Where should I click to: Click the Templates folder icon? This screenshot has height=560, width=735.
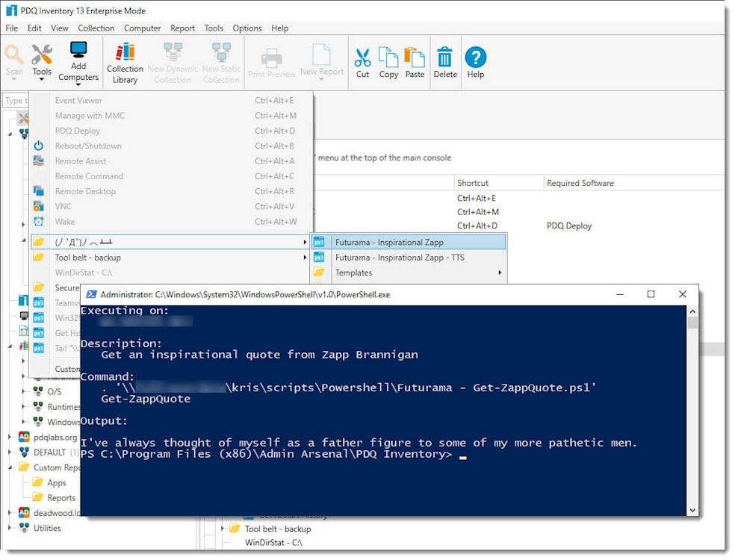tap(319, 273)
